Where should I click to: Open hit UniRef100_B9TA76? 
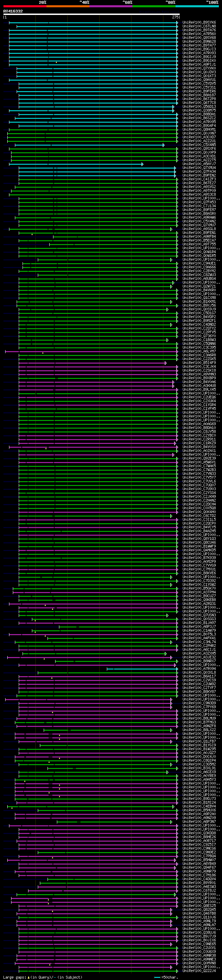point(199,30)
